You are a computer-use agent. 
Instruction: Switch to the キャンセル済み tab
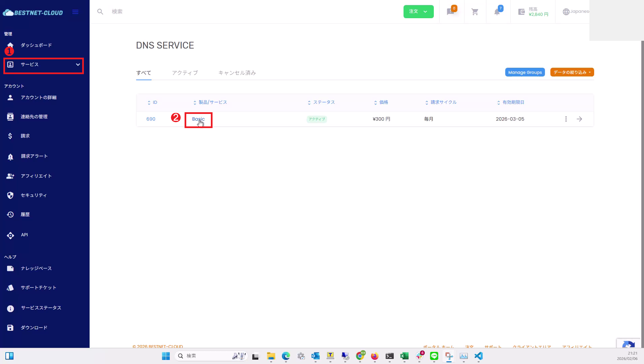(x=237, y=73)
